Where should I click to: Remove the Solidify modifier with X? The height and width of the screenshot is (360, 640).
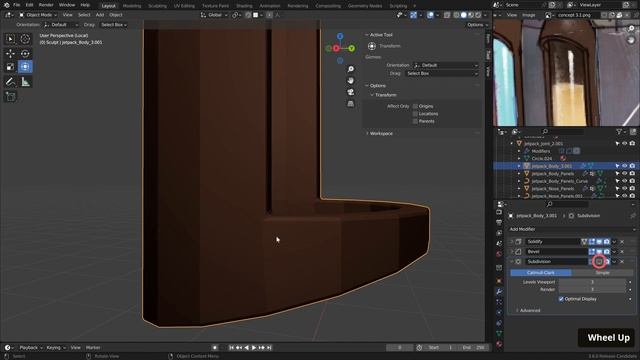tap(622, 242)
